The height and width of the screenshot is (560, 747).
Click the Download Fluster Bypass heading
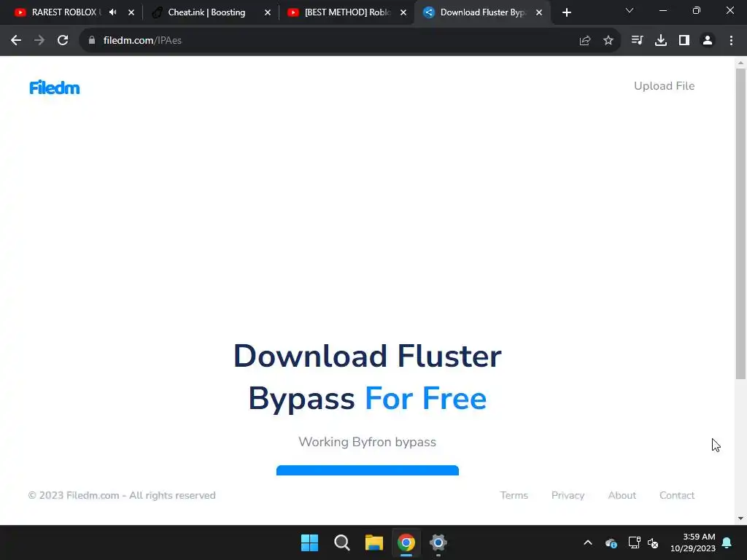coord(368,377)
